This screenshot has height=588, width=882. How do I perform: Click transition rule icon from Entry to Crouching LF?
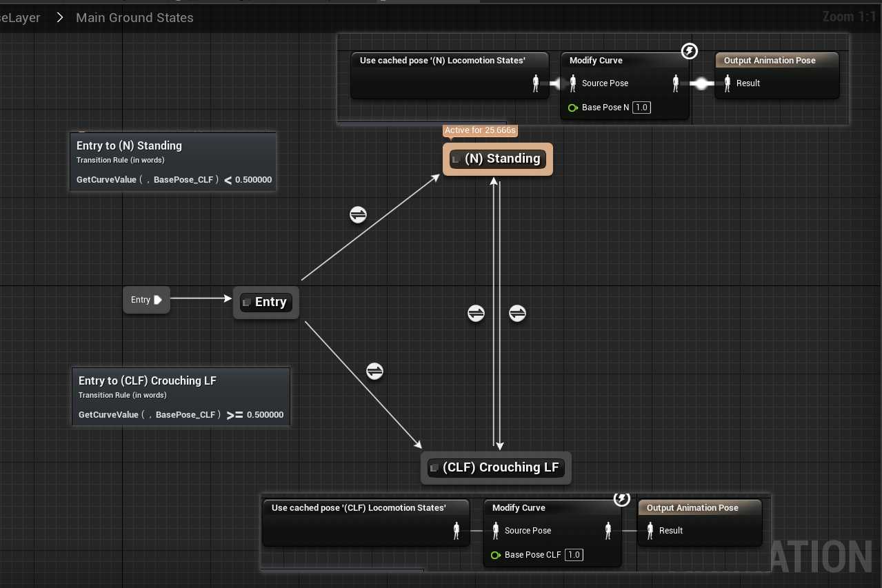[x=374, y=371]
